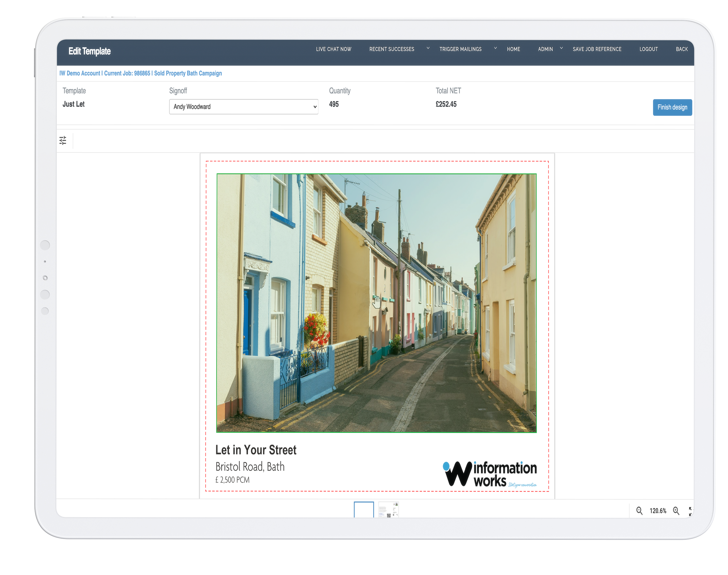
Task: Click the Total NET £252.45 value
Action: (x=446, y=104)
